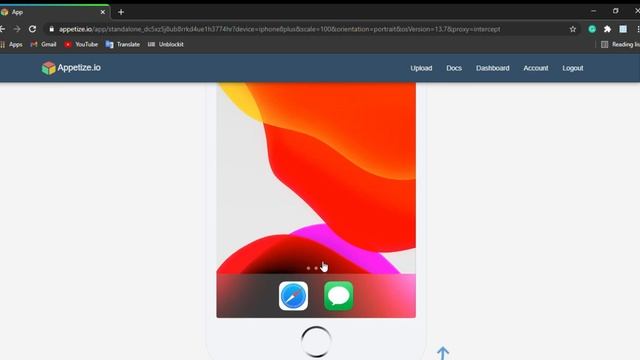The width and height of the screenshot is (640, 360).
Task: View site security lock icon
Action: (51, 29)
